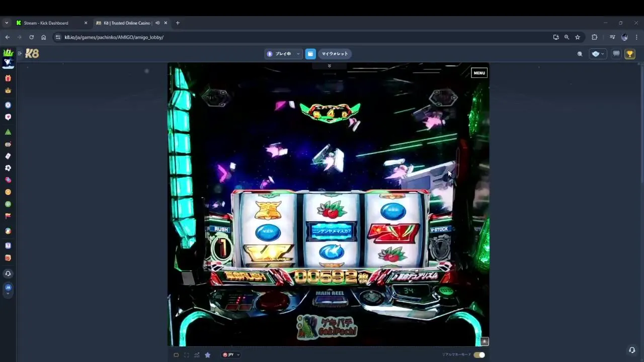Toggle the リアルマネーモード switch

click(479, 355)
